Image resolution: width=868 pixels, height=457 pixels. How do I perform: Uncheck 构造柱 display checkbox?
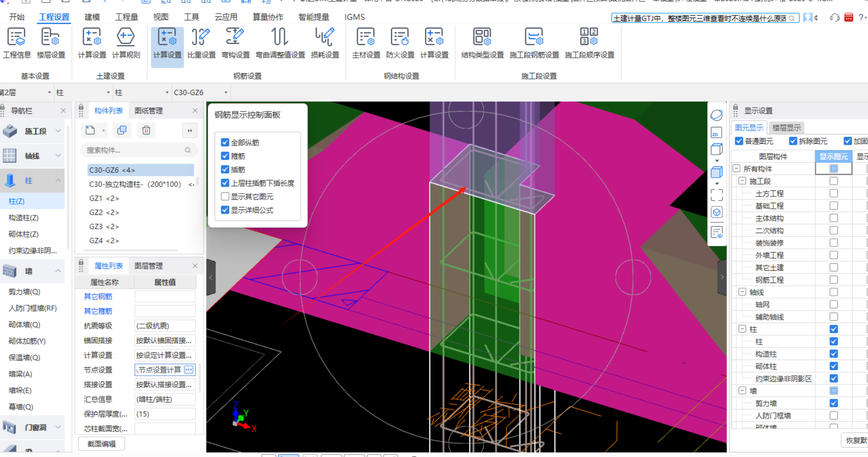pyautogui.click(x=834, y=354)
